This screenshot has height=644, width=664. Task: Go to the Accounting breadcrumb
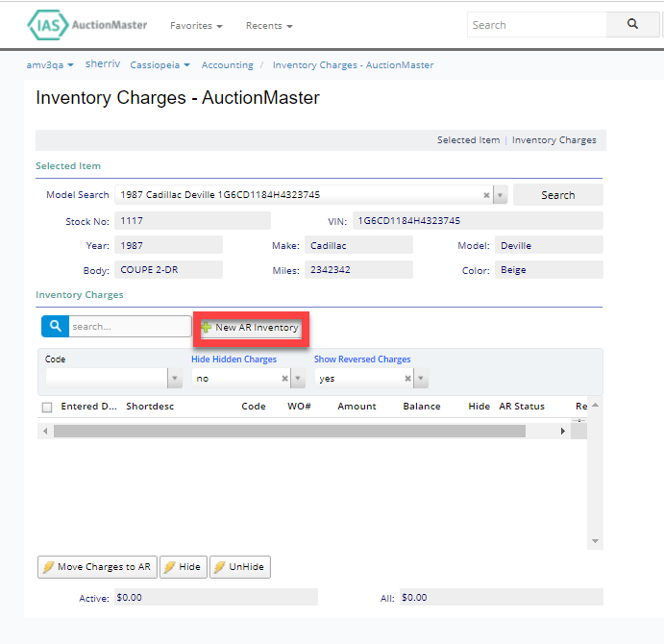[x=228, y=65]
